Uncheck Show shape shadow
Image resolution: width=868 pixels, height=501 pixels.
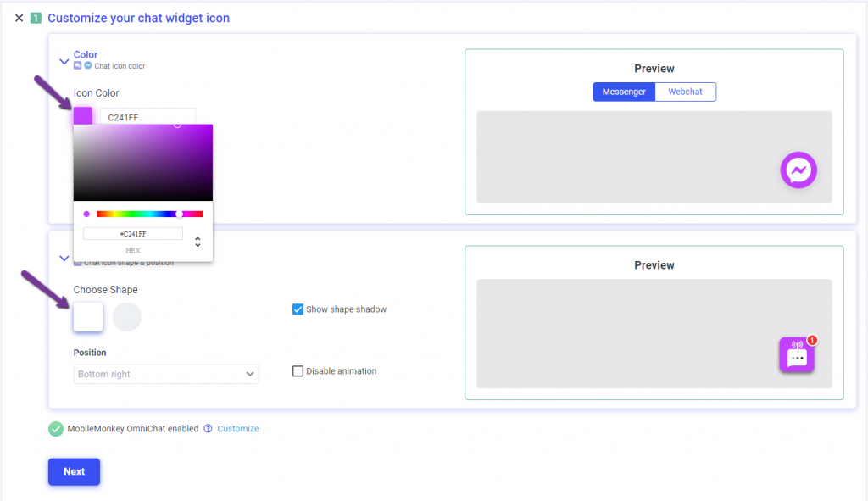tap(298, 309)
